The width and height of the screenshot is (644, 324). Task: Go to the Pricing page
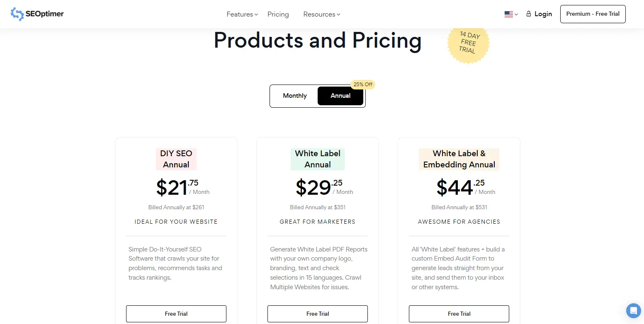[x=278, y=15]
